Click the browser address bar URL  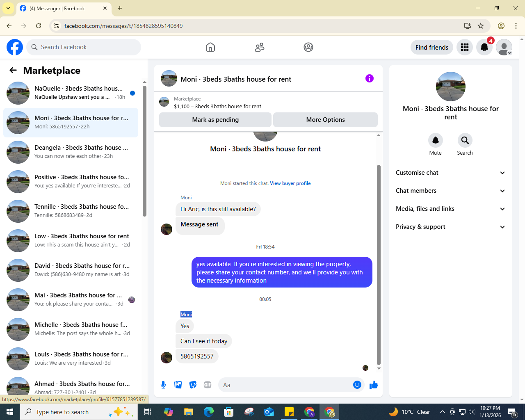(123, 26)
